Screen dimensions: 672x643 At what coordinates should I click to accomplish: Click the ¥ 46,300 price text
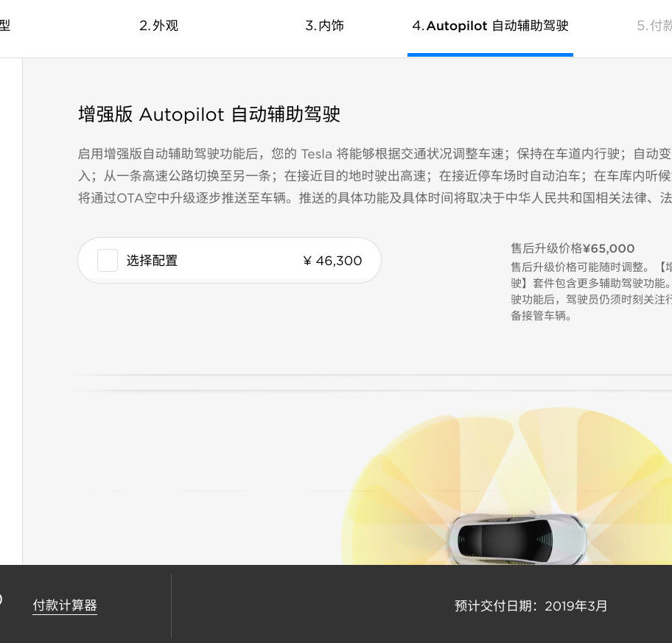332,261
